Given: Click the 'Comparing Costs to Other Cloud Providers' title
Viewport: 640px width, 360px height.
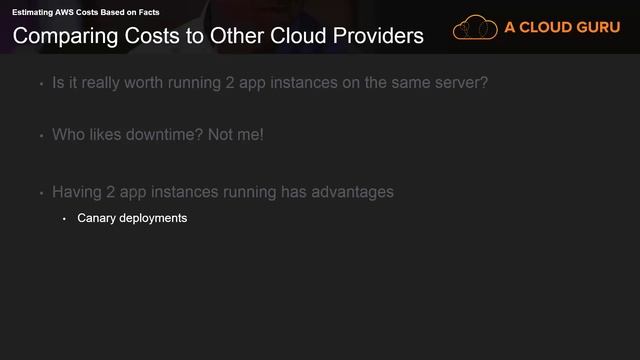Looking at the screenshot, I should (218, 36).
